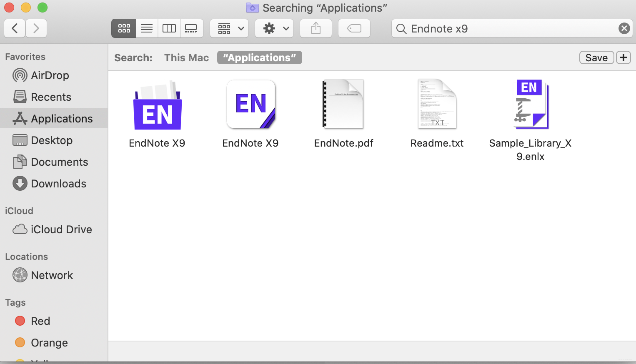Add a search criterion with the plus button
The height and width of the screenshot is (364, 636).
pos(623,57)
